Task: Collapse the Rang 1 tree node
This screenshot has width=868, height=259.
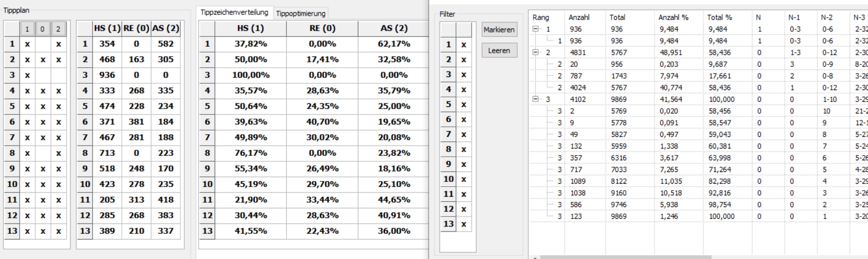Action: pos(536,29)
